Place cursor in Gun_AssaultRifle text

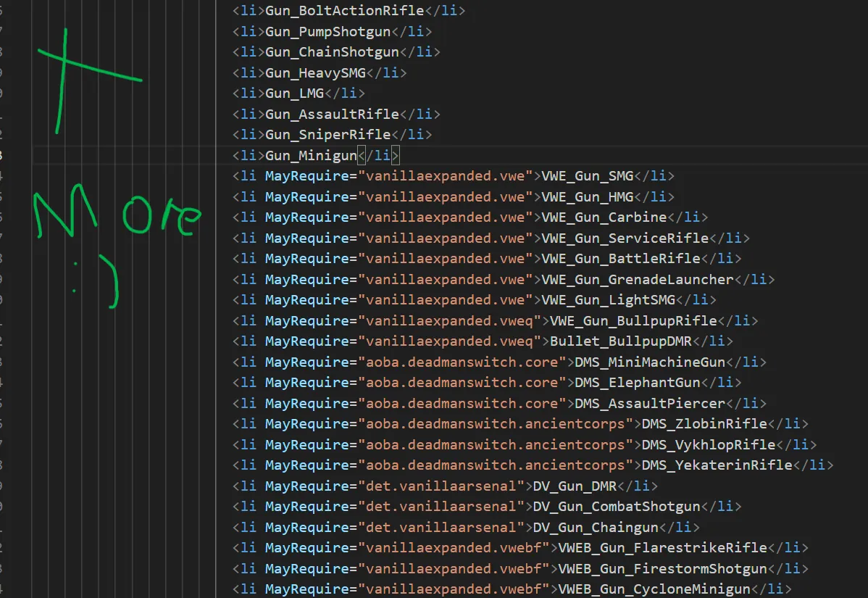click(332, 114)
